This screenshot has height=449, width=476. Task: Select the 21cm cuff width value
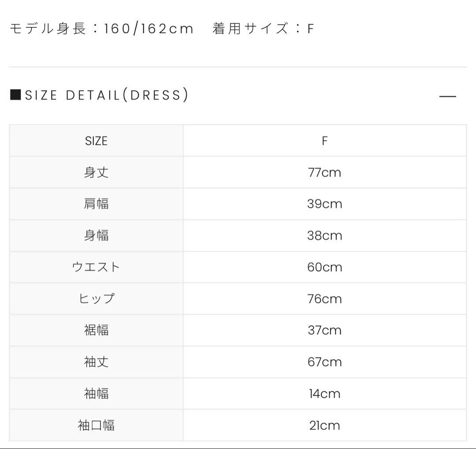pyautogui.click(x=324, y=425)
